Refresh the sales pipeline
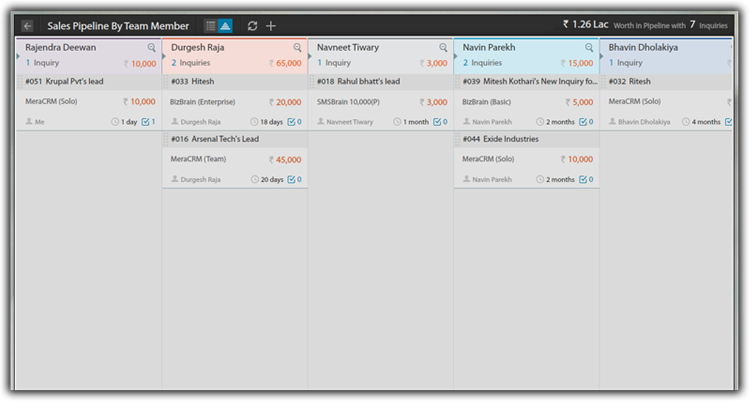 coord(252,25)
